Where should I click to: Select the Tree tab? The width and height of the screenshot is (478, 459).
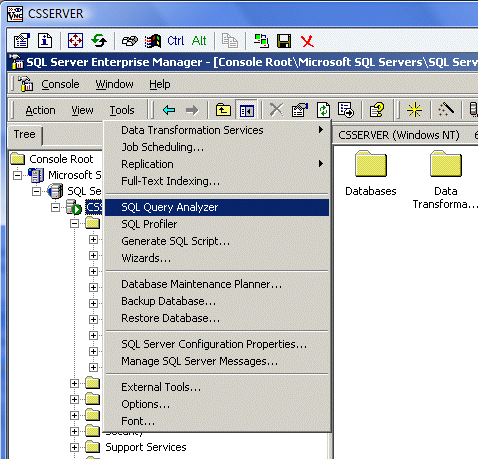25,134
